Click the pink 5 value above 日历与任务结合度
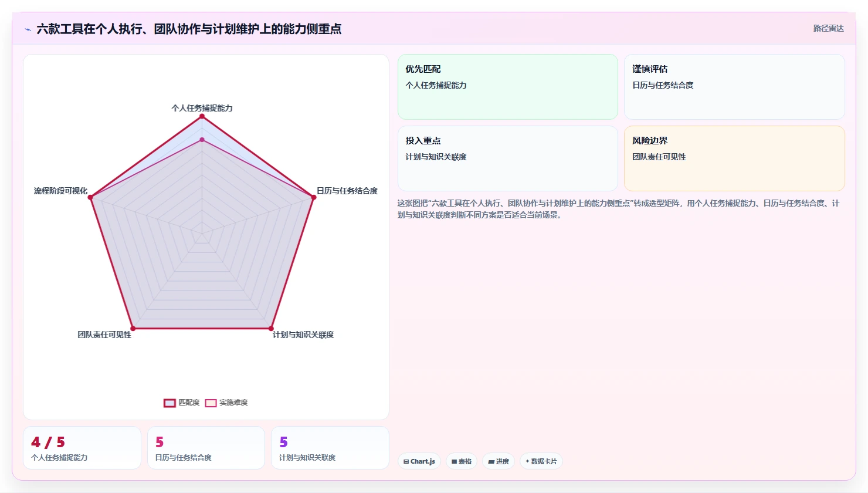 [x=160, y=442]
